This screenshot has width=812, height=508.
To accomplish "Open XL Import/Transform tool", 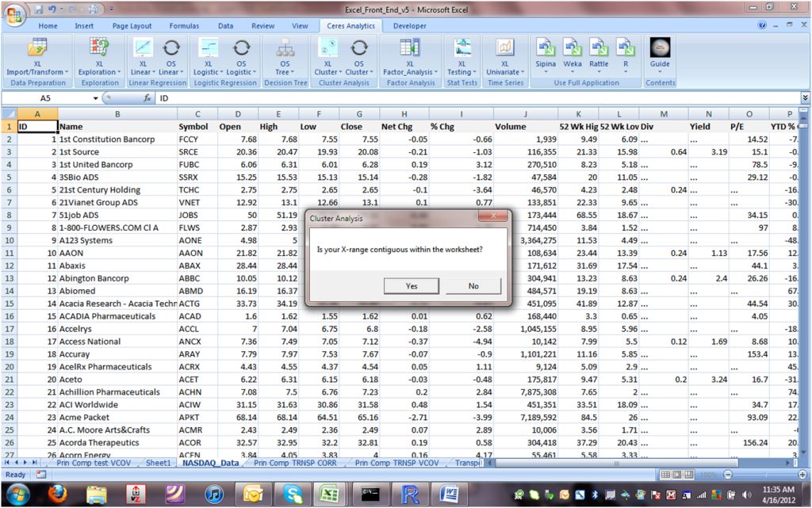I will point(37,57).
